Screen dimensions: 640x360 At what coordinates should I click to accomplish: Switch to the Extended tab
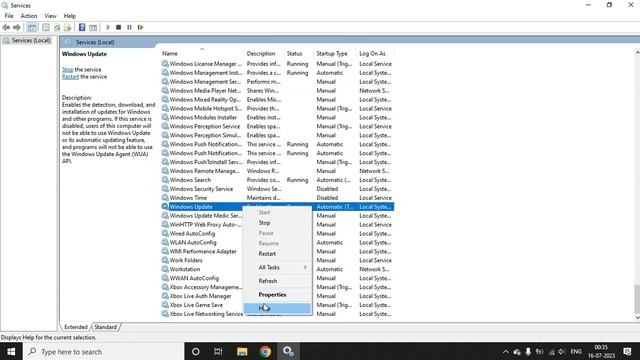pos(76,327)
